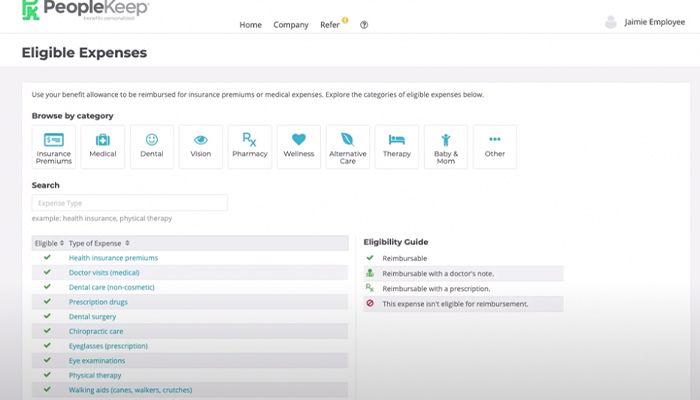Choose the Dental category icon
The height and width of the screenshot is (400, 700).
coord(152,146)
